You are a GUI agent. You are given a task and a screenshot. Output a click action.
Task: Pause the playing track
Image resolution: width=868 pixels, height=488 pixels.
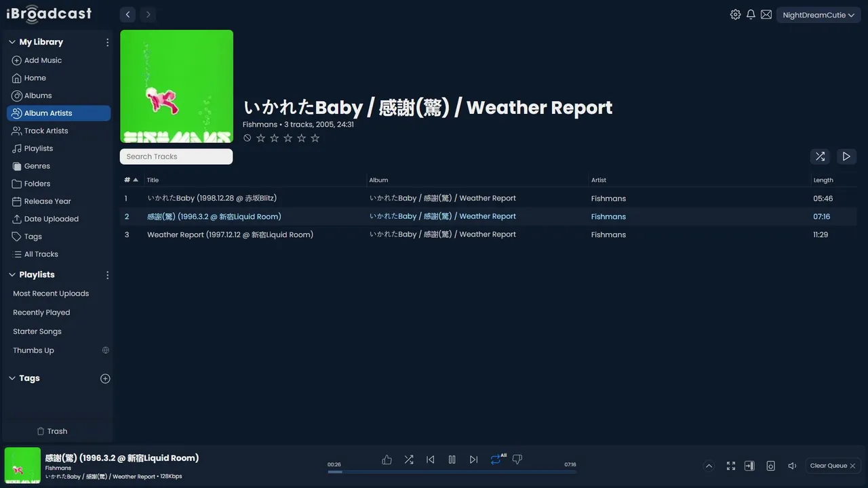pyautogui.click(x=452, y=460)
